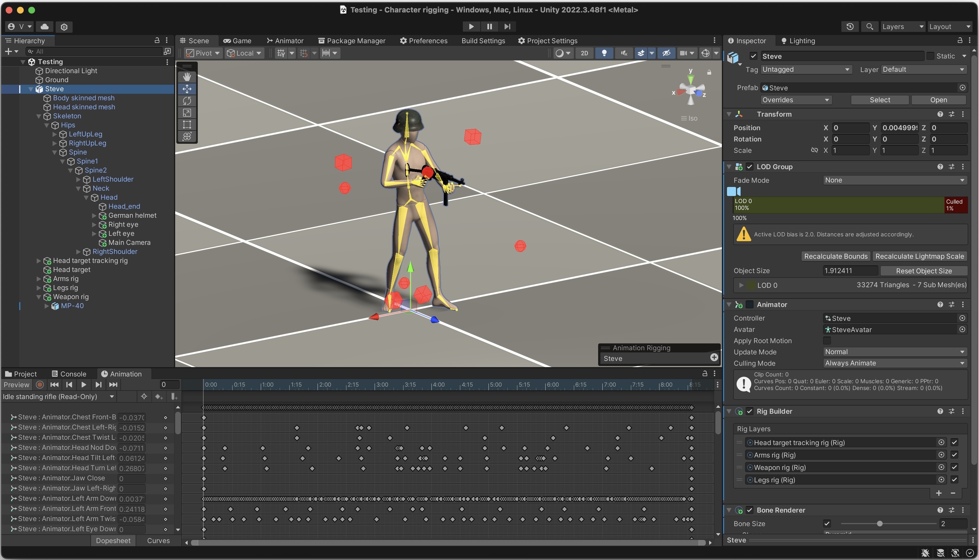The width and height of the screenshot is (979, 560).
Task: Play the animation clip
Action: (x=83, y=385)
